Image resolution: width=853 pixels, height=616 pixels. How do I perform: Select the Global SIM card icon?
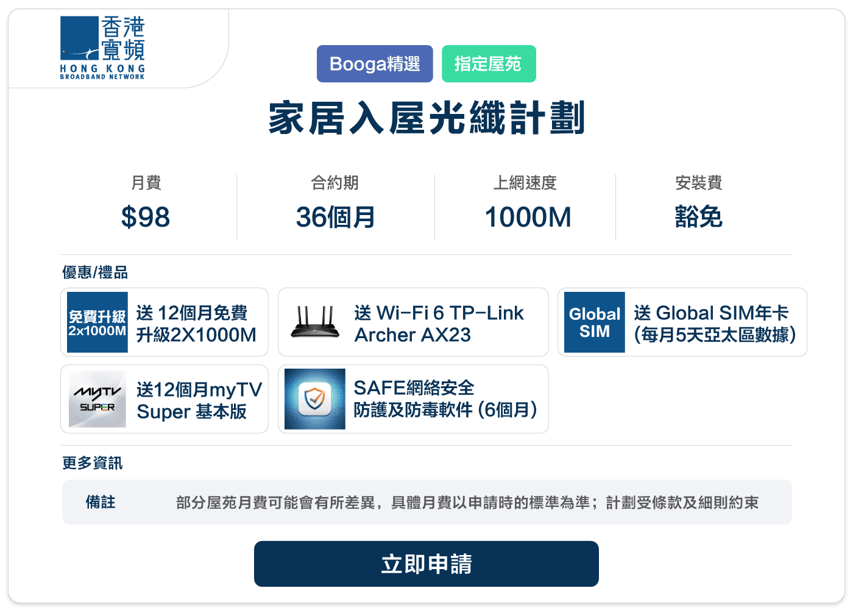point(593,322)
